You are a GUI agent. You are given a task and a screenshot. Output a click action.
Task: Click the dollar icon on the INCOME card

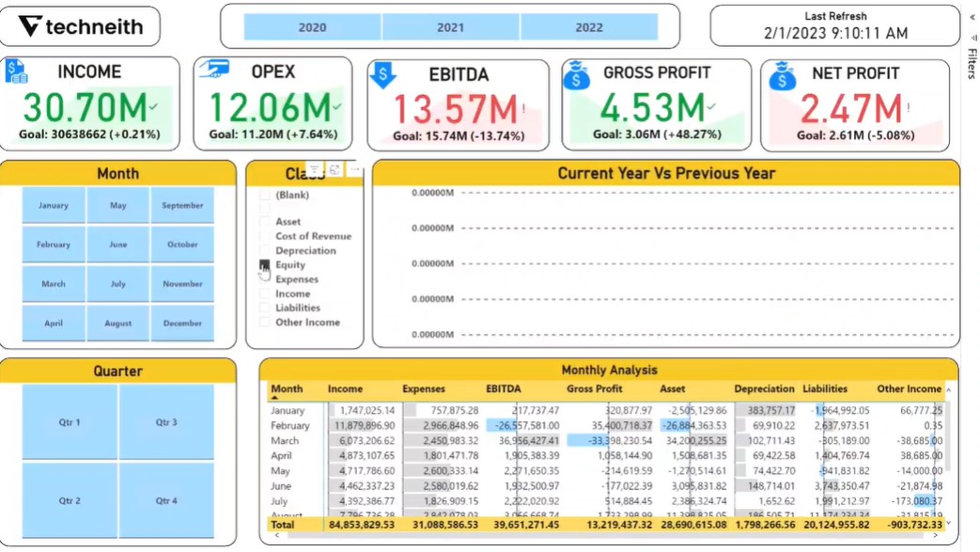pyautogui.click(x=16, y=71)
